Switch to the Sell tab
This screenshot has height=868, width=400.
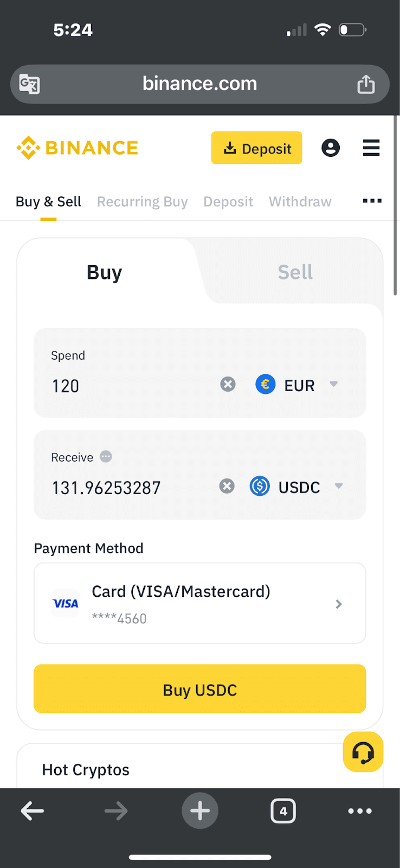[295, 272]
